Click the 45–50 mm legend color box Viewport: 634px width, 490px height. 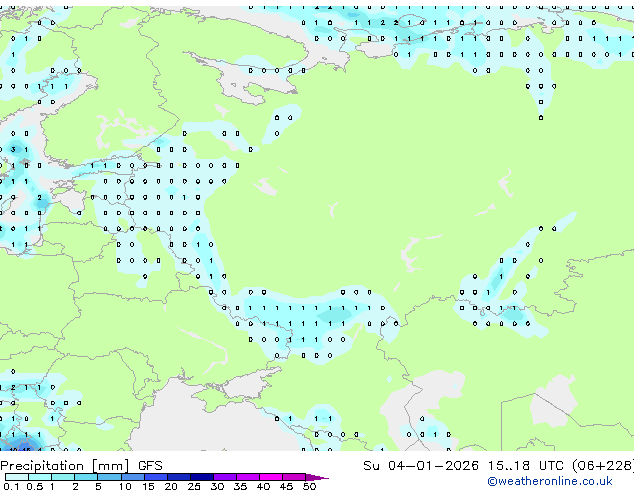pyautogui.click(x=294, y=477)
